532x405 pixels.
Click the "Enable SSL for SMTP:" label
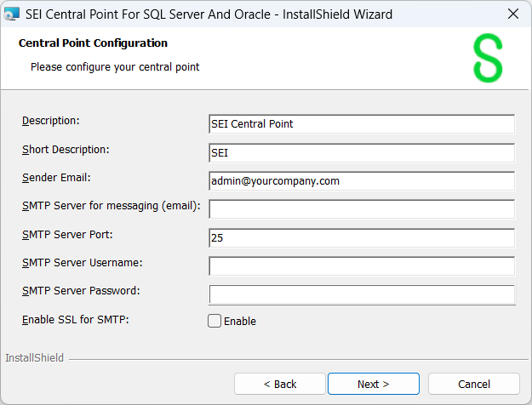tap(75, 319)
